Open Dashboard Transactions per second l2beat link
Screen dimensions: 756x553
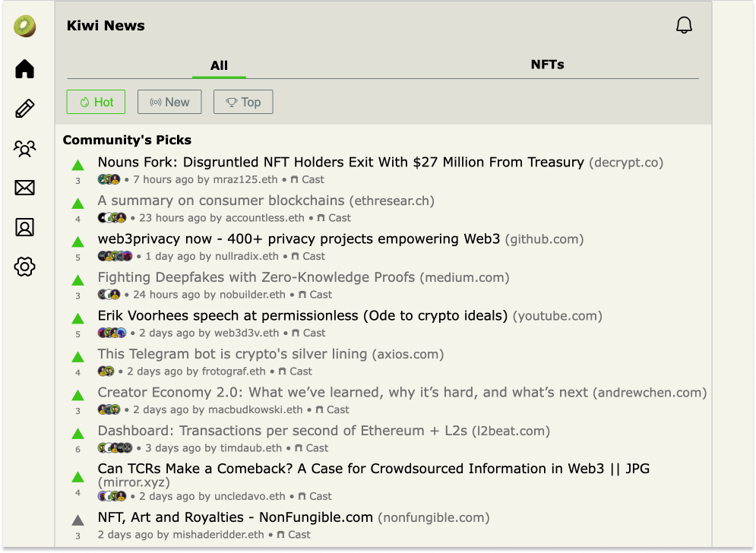tap(283, 431)
